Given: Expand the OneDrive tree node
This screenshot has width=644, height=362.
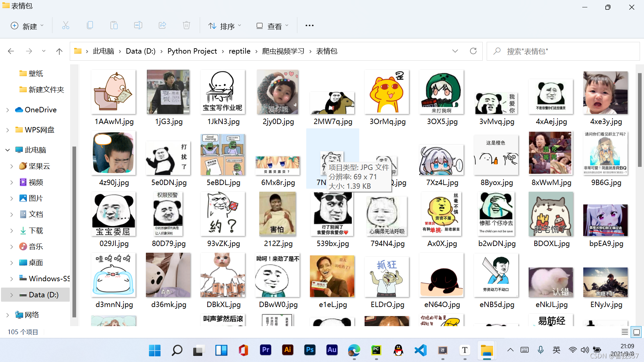Looking at the screenshot, I should click(x=8, y=110).
